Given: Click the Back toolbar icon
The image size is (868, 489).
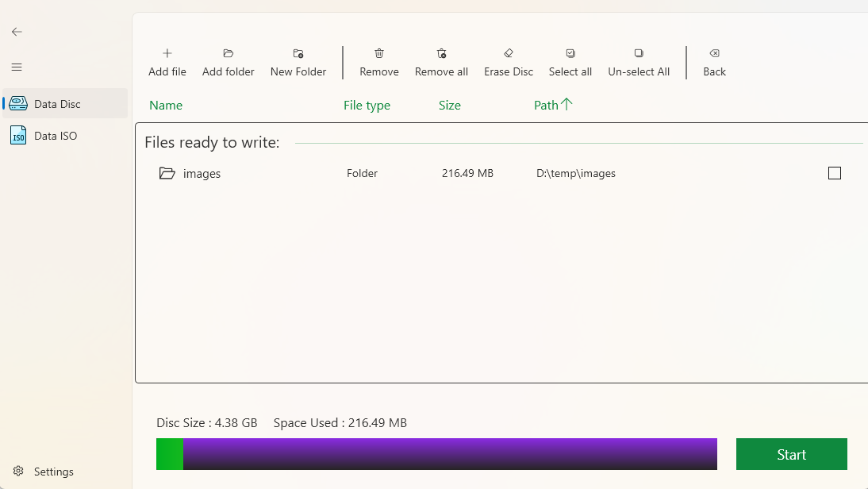Looking at the screenshot, I should point(714,54).
